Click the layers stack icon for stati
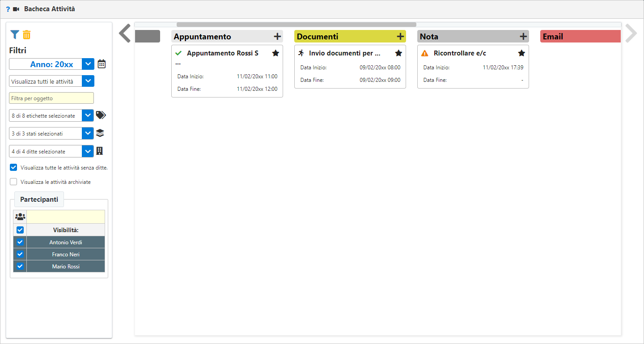This screenshot has height=344, width=644. 100,133
